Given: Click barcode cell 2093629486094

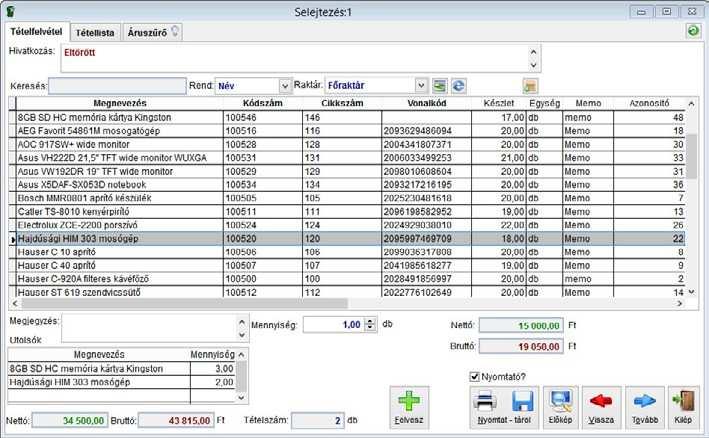Looking at the screenshot, I should click(426, 131).
